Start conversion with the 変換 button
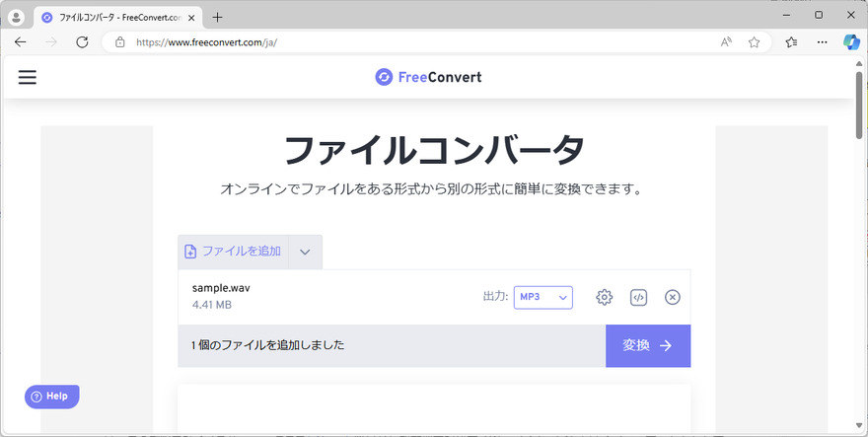 pyautogui.click(x=648, y=345)
